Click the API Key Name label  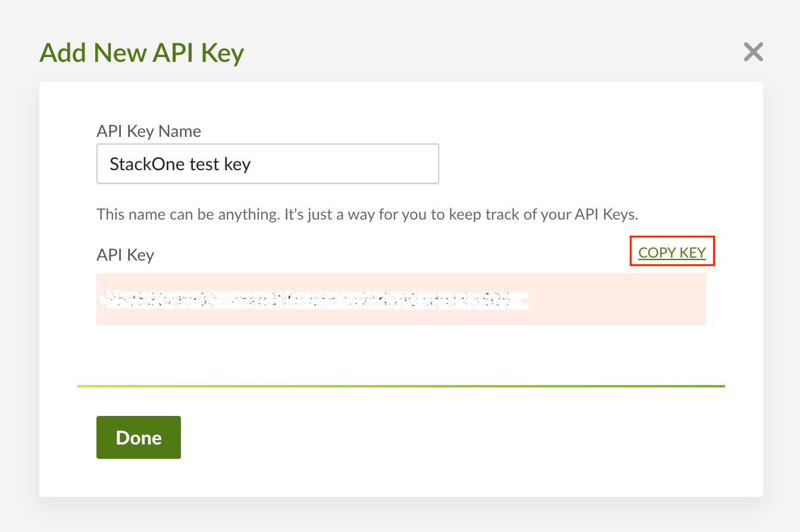149,131
